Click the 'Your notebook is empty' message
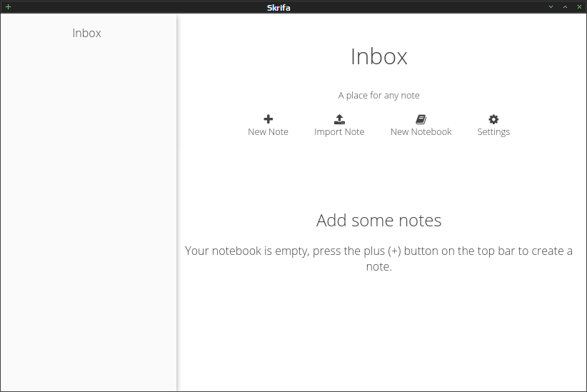 pyautogui.click(x=379, y=258)
